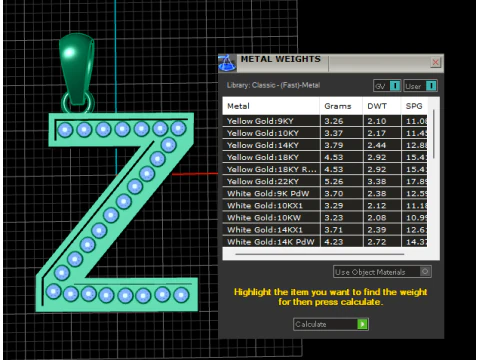The height and width of the screenshot is (360, 480).
Task: Toggle the User switch
Action: [x=420, y=86]
